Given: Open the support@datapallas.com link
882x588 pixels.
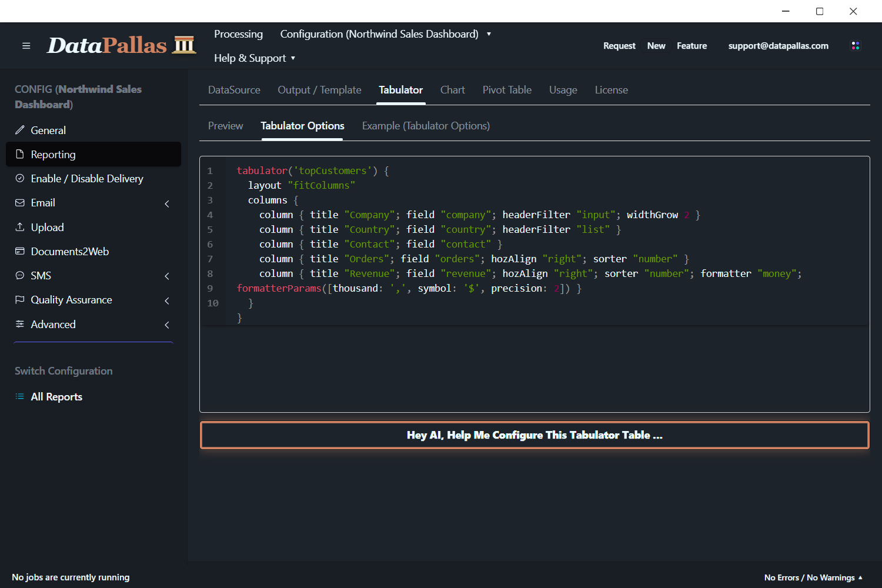Looking at the screenshot, I should [778, 46].
